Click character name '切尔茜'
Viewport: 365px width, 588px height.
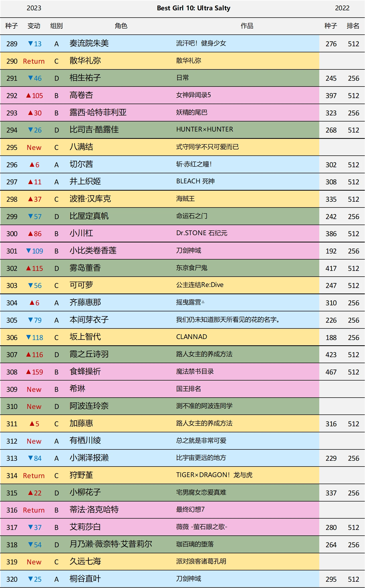click(x=81, y=164)
